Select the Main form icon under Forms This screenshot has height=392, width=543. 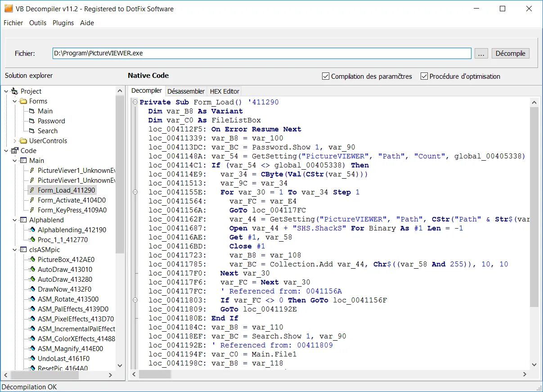coord(31,111)
